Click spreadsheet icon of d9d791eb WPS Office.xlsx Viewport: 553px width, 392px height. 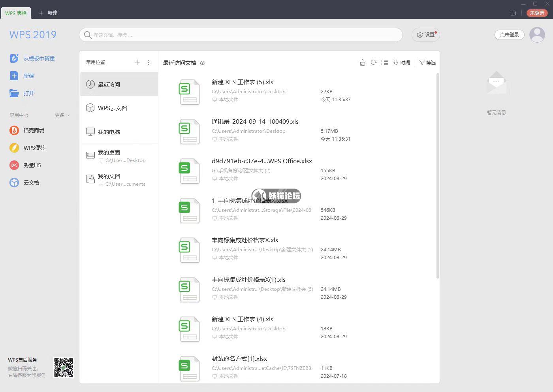tap(190, 171)
